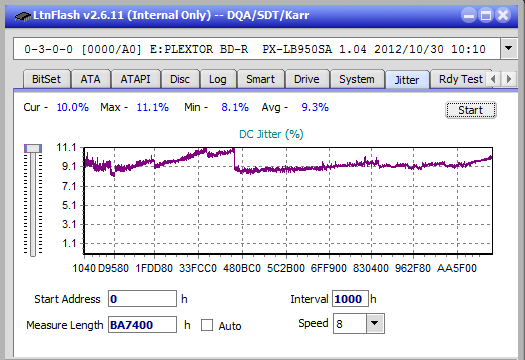Switch to the BitSet tab
The width and height of the screenshot is (525, 360).
point(47,79)
